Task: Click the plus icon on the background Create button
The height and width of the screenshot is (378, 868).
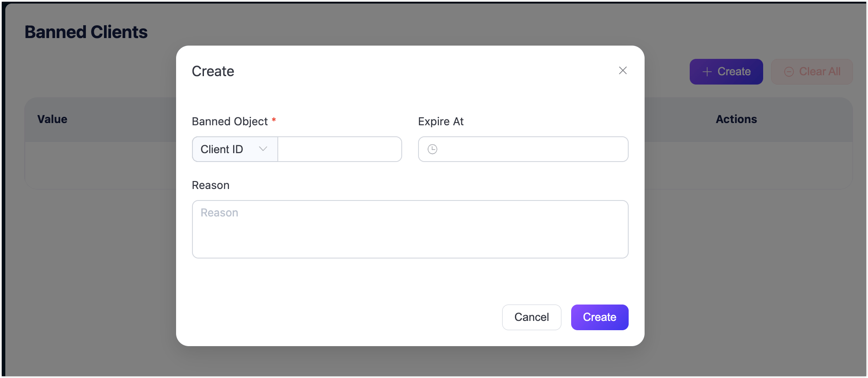Action: (x=707, y=72)
